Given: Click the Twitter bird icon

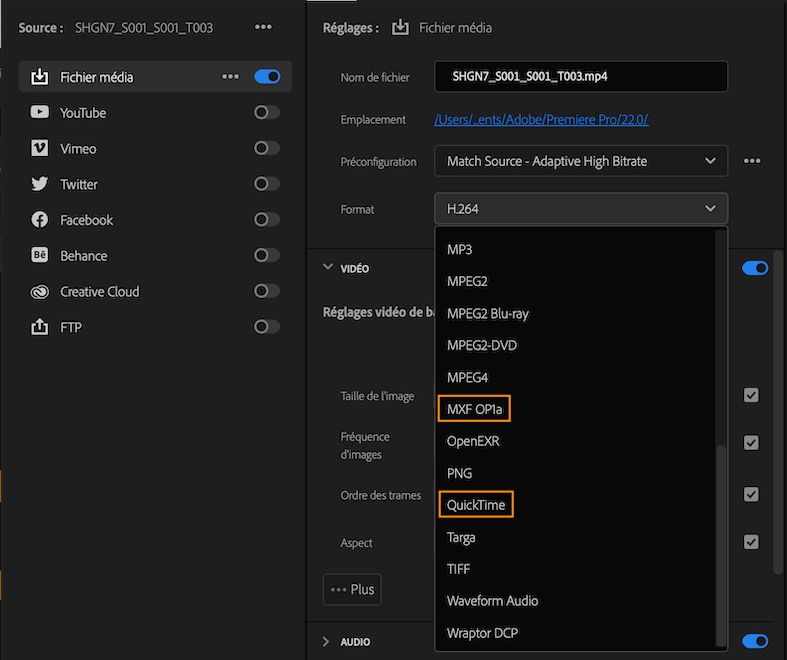Looking at the screenshot, I should [40, 184].
